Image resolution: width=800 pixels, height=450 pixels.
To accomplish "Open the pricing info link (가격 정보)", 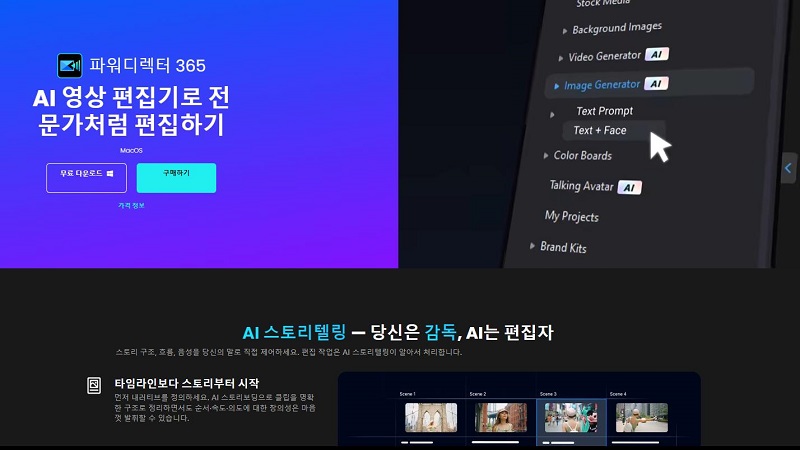I will tap(131, 206).
